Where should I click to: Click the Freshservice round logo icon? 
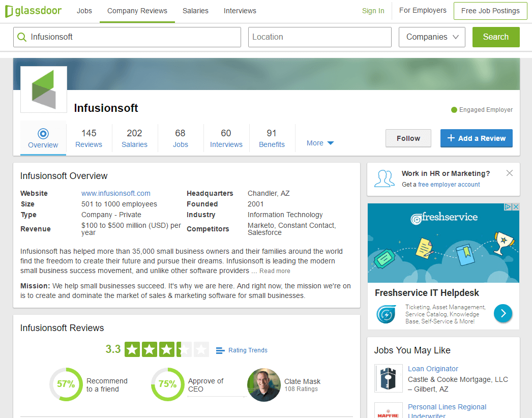click(x=386, y=314)
